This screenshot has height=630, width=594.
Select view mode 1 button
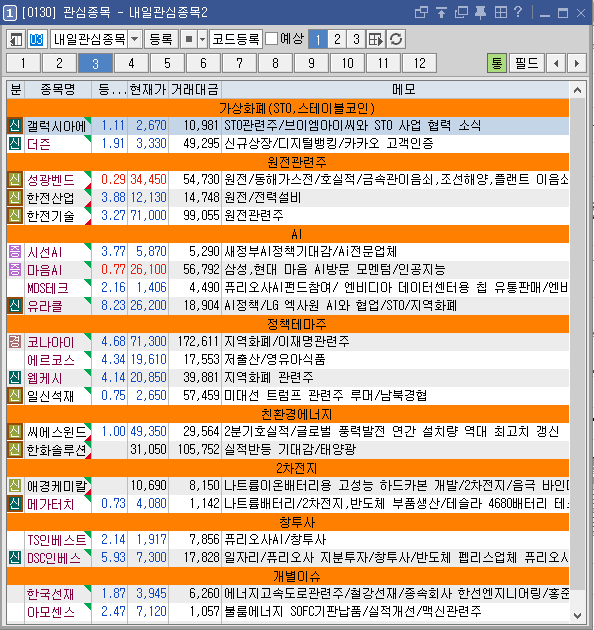318,39
